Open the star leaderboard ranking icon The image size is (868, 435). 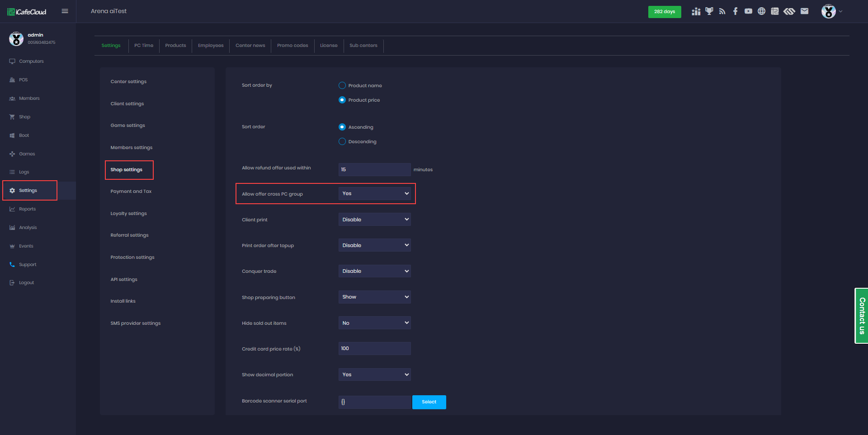point(696,11)
